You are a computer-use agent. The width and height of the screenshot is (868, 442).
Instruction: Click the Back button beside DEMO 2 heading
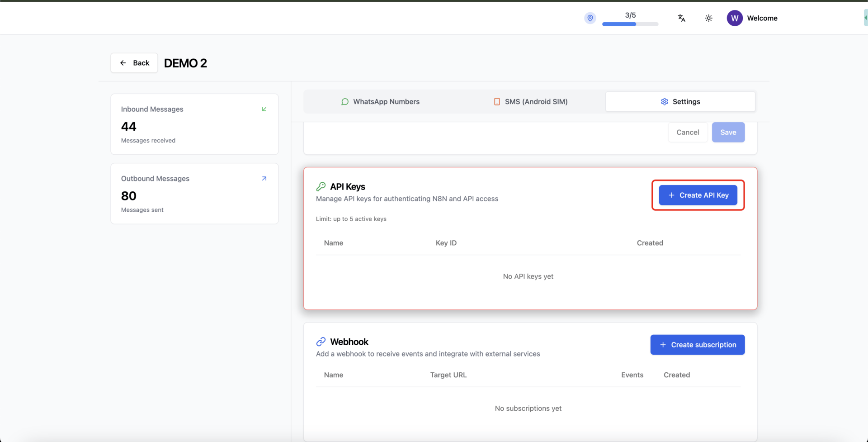click(x=134, y=63)
